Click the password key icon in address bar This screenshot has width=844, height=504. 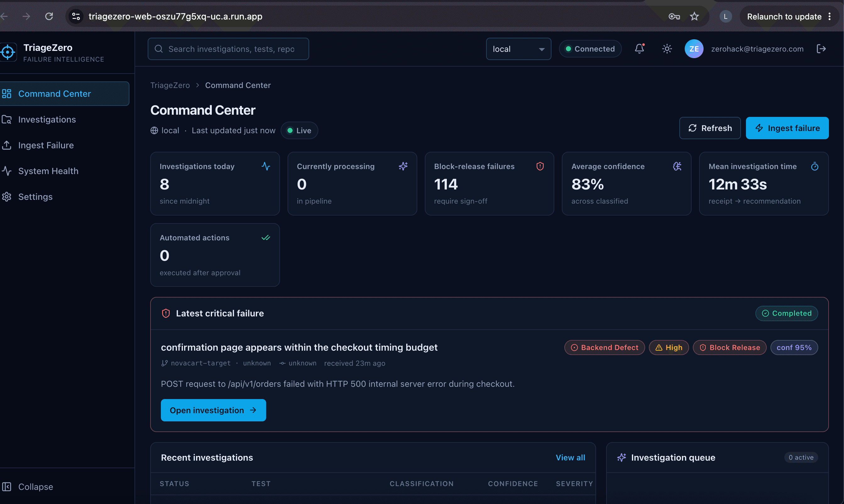pyautogui.click(x=674, y=16)
